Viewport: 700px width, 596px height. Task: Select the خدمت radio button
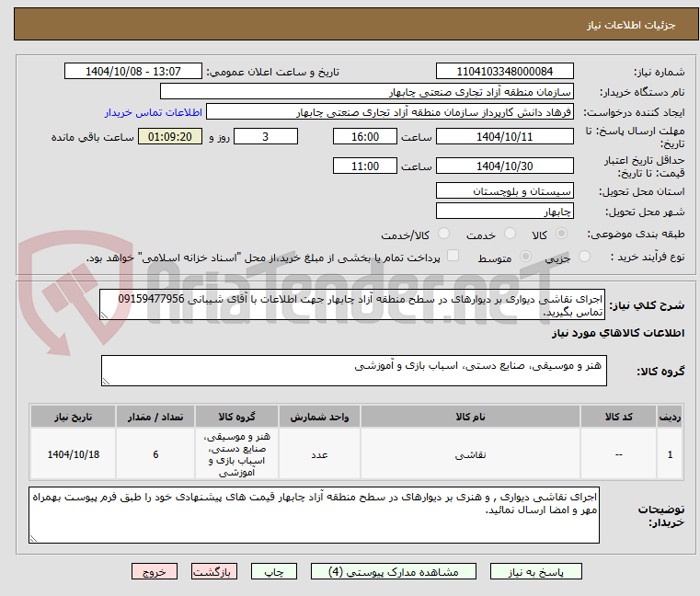(510, 234)
